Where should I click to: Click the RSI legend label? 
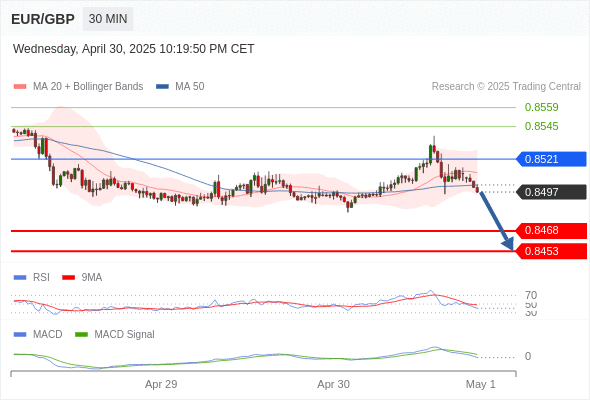coord(41,278)
